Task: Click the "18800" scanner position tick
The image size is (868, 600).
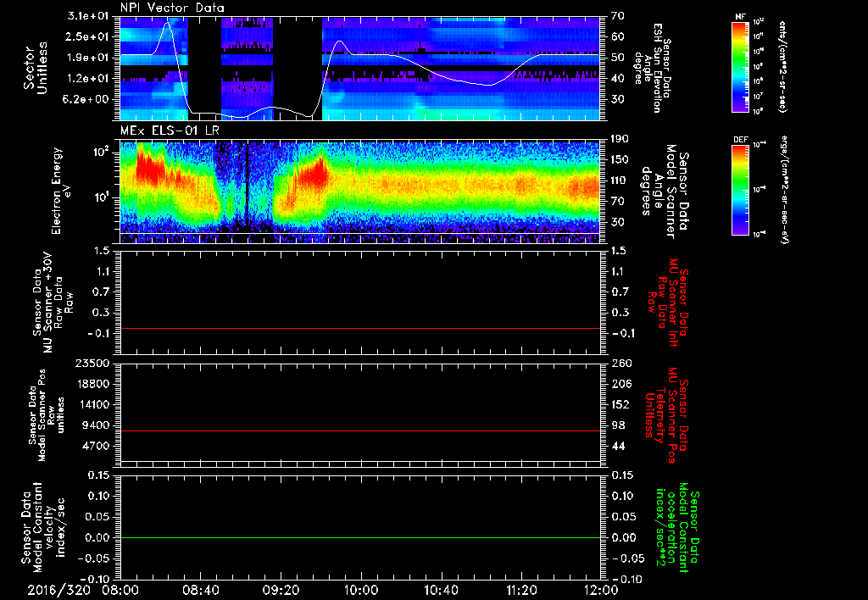Action: pyautogui.click(x=93, y=384)
